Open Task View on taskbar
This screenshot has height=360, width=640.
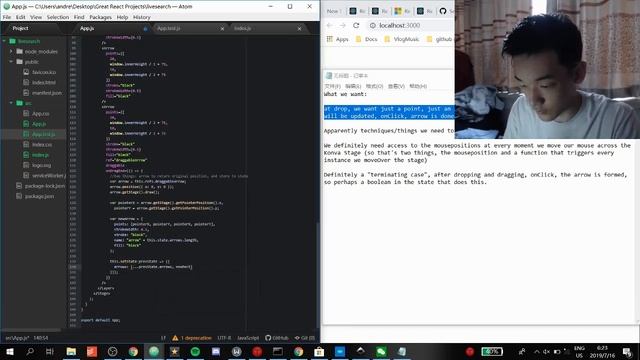50,351
